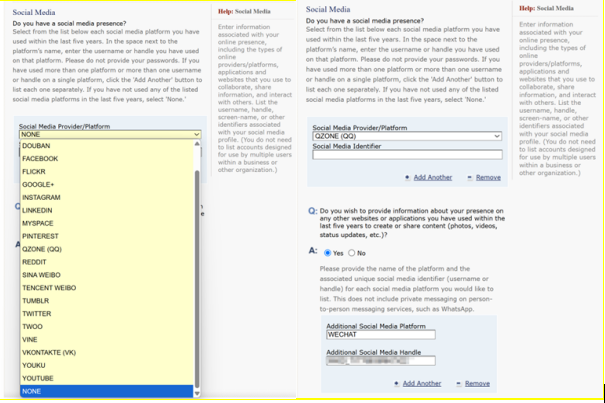Image resolution: width=605 pixels, height=403 pixels.
Task: Choose VINE from the list
Action: [107, 340]
